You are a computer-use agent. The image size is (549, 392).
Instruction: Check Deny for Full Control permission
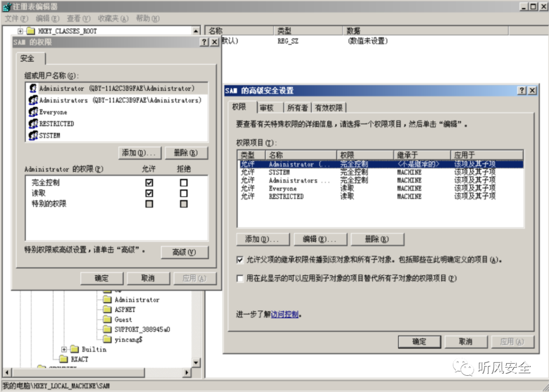pos(184,182)
